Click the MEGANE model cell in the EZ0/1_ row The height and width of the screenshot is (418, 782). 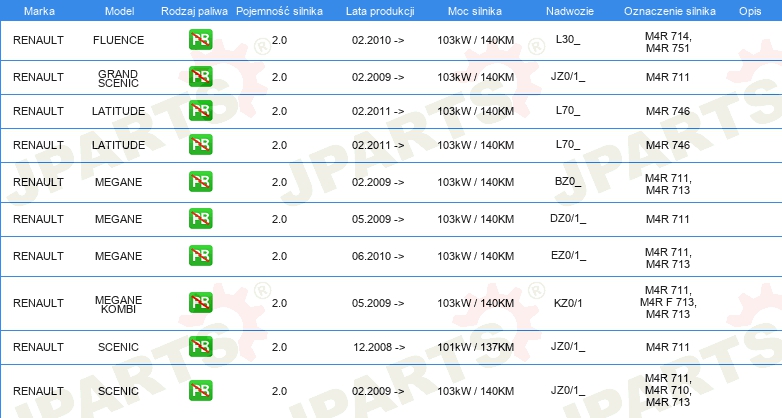(x=118, y=256)
